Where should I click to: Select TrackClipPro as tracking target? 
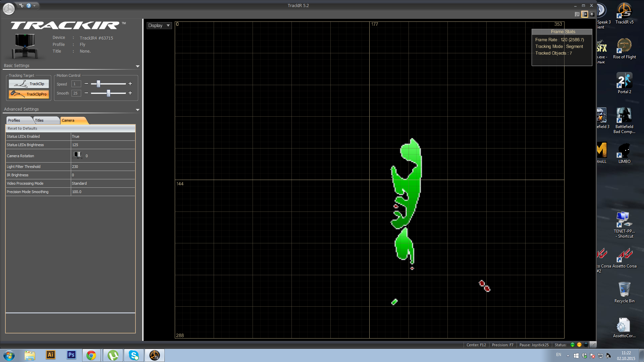(x=29, y=94)
